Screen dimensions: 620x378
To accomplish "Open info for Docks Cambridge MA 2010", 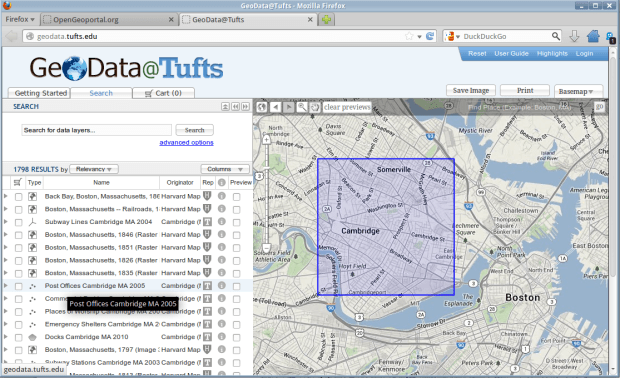I will pyautogui.click(x=222, y=336).
